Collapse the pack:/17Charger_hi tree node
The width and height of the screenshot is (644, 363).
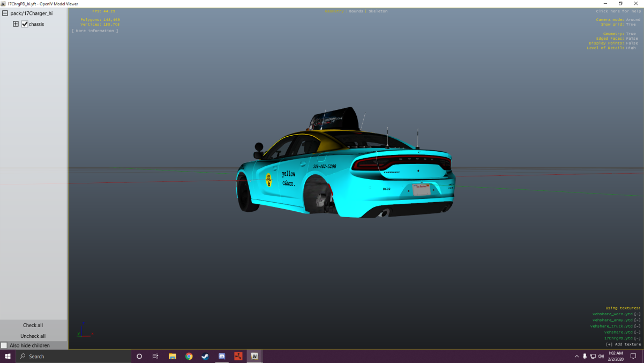tap(5, 13)
